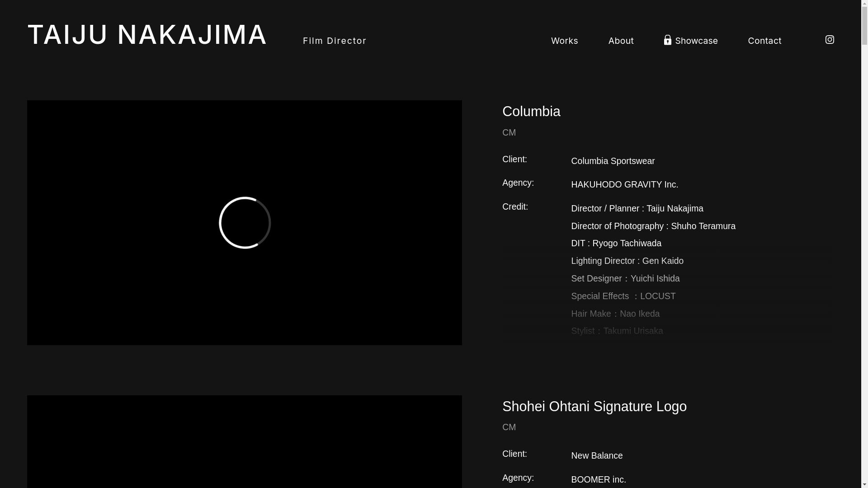868x488 pixels.
Task: Click the CM label under Columbia
Action: click(509, 132)
